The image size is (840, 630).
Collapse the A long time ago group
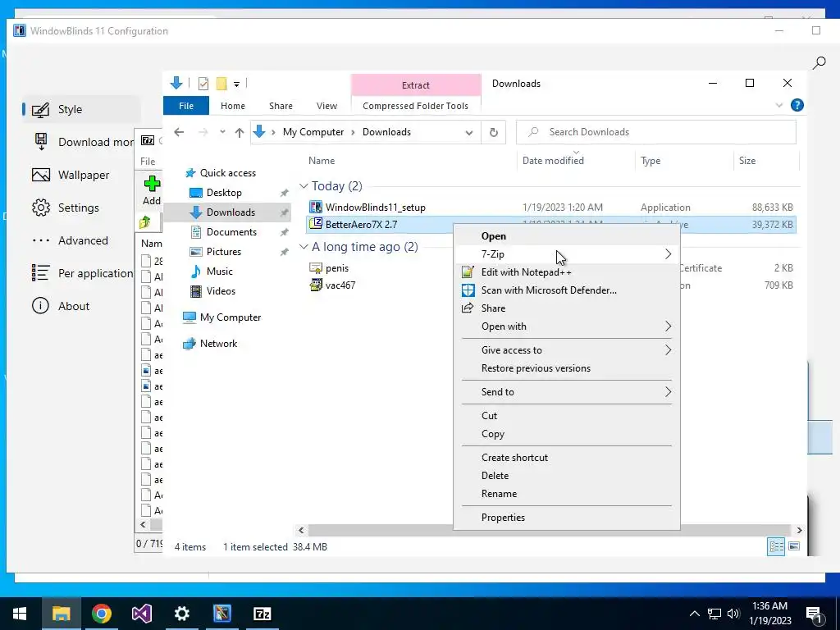point(304,246)
